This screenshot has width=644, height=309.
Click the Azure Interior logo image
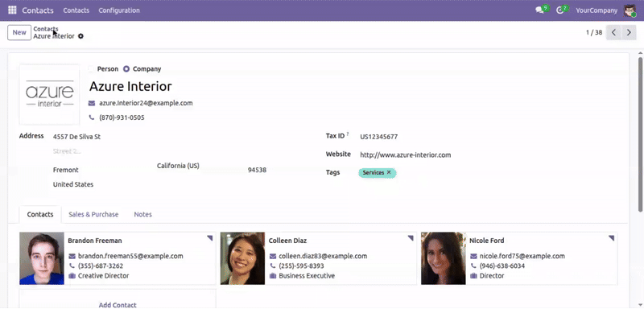(x=50, y=94)
